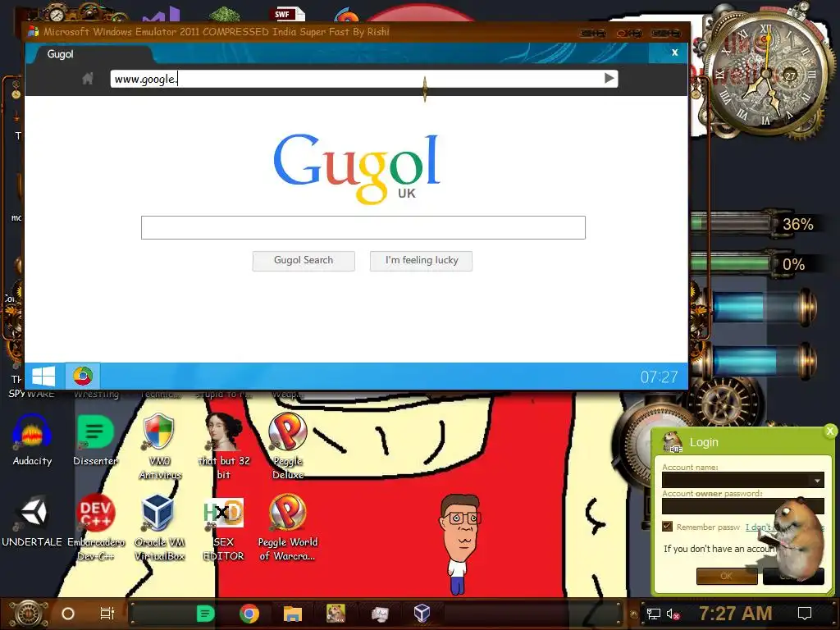Viewport: 840px width, 630px height.
Task: Launch Peggle World of Warcraft shortcut
Action: click(x=288, y=527)
